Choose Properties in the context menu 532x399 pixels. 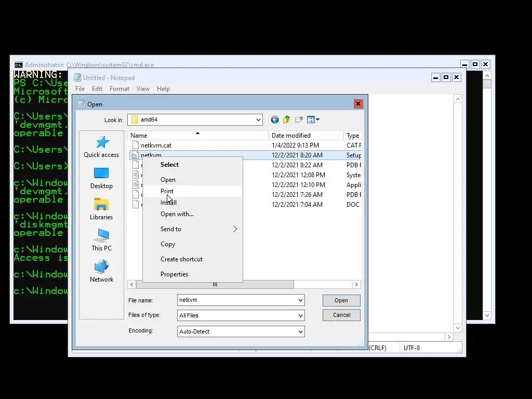(x=192, y=274)
